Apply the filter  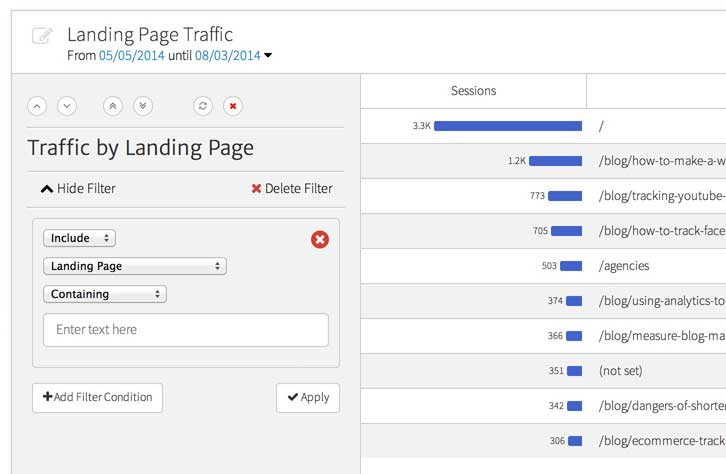(x=308, y=397)
